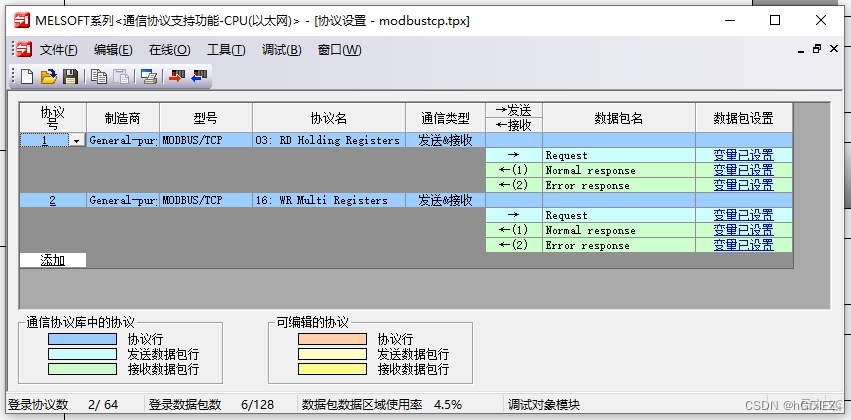Open a file with the folder icon
The image size is (851, 420).
49,76
